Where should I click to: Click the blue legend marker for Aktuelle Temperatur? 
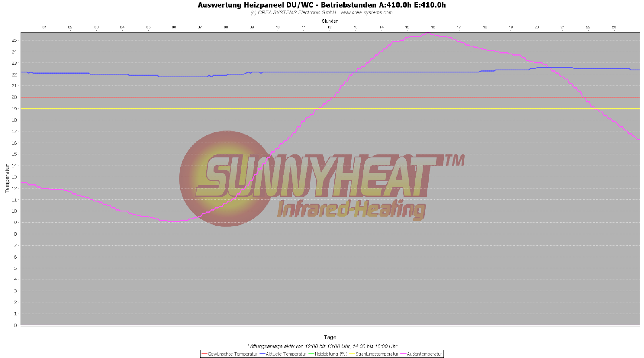[262, 354]
